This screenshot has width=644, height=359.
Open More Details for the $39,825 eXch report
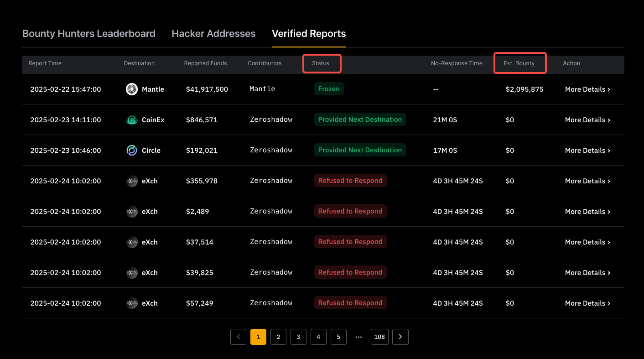click(x=587, y=273)
